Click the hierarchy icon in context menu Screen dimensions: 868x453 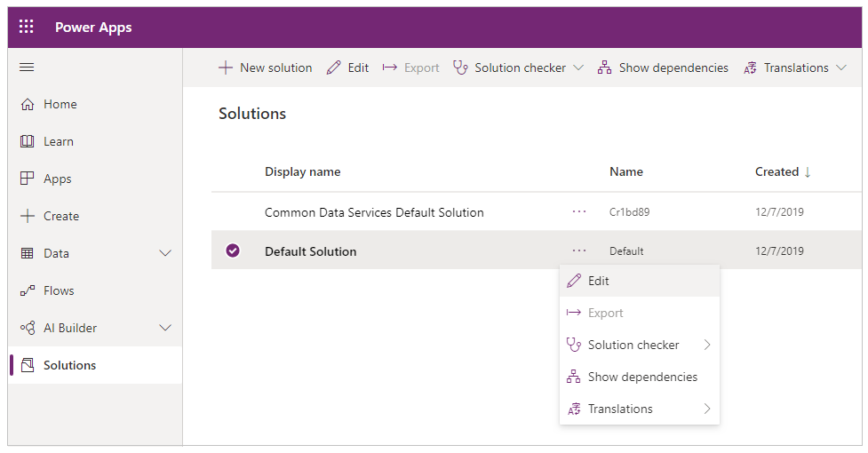click(574, 377)
